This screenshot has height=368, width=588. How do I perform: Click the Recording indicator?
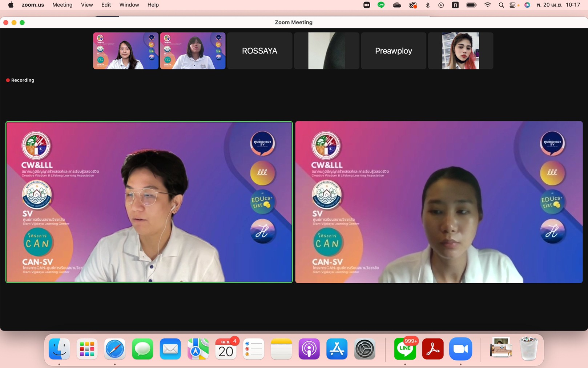(20, 80)
